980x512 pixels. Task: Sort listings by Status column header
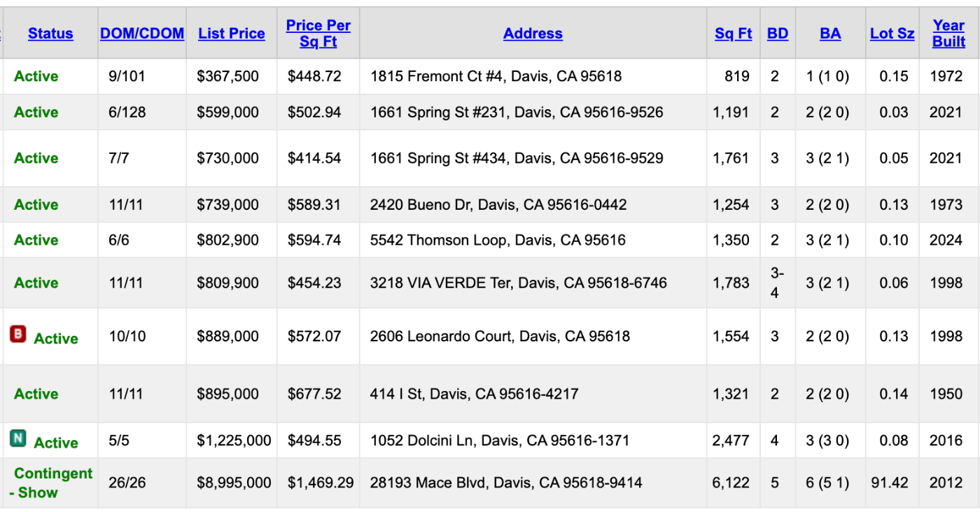(x=50, y=34)
